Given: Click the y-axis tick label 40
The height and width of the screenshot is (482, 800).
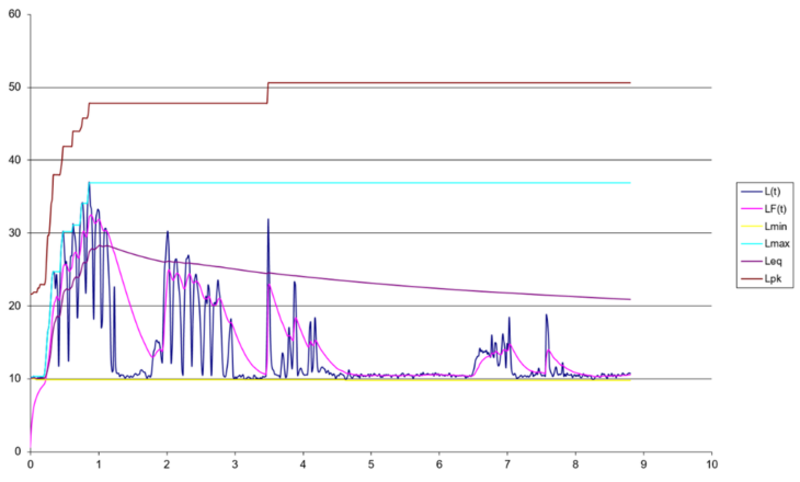Looking at the screenshot, I should pos(15,160).
